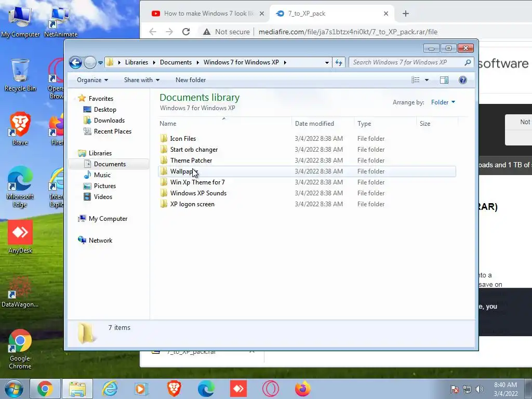Screen dimensions: 532x399
Task: Open the recent locations dropdown arrow
Action: tap(100, 63)
